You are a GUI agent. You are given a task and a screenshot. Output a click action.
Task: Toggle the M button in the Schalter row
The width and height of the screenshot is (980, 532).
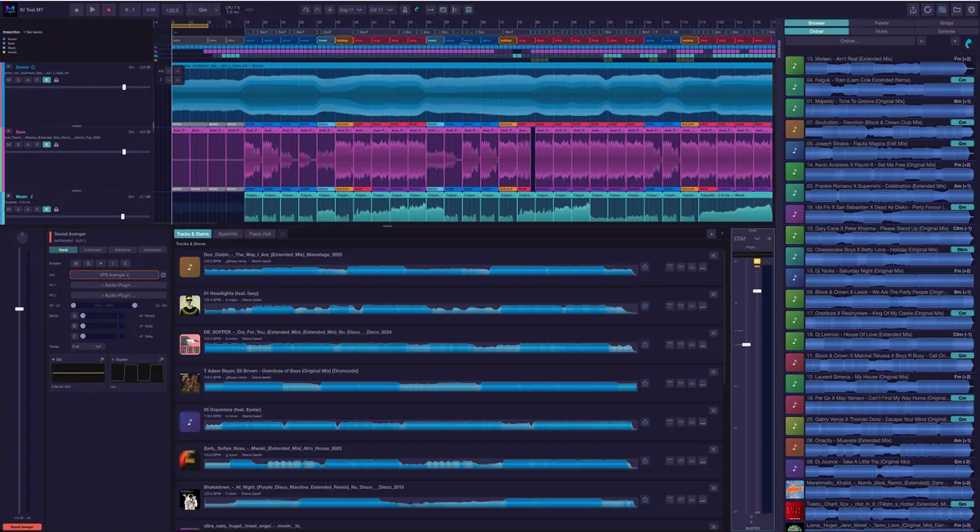coord(76,263)
